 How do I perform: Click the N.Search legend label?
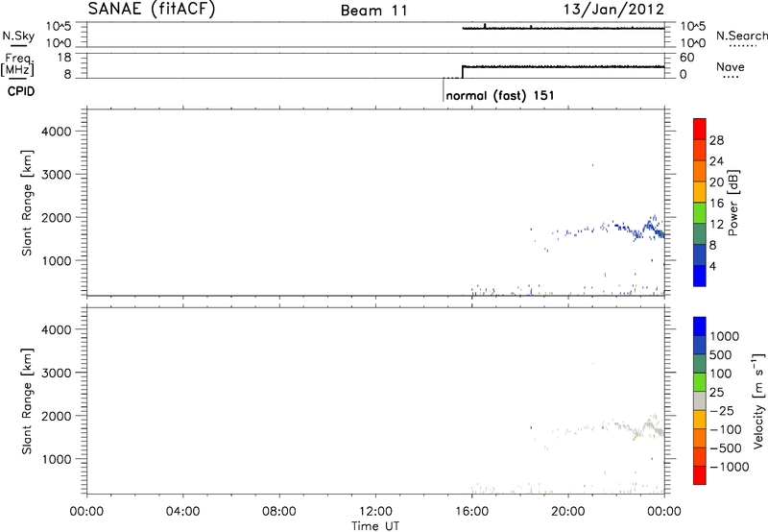pos(742,36)
